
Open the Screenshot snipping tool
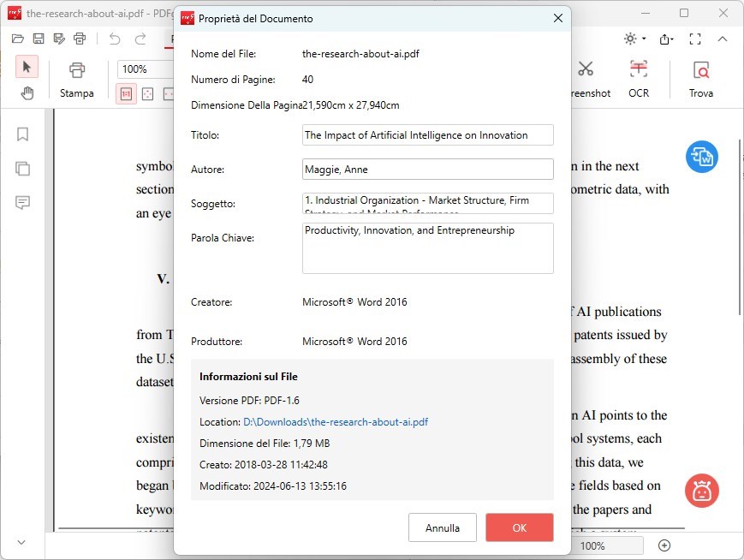tap(589, 77)
